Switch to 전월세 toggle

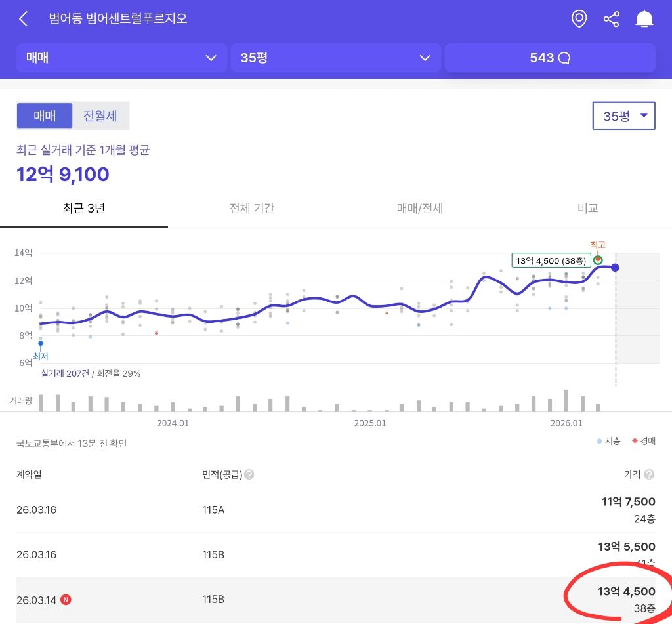click(100, 115)
